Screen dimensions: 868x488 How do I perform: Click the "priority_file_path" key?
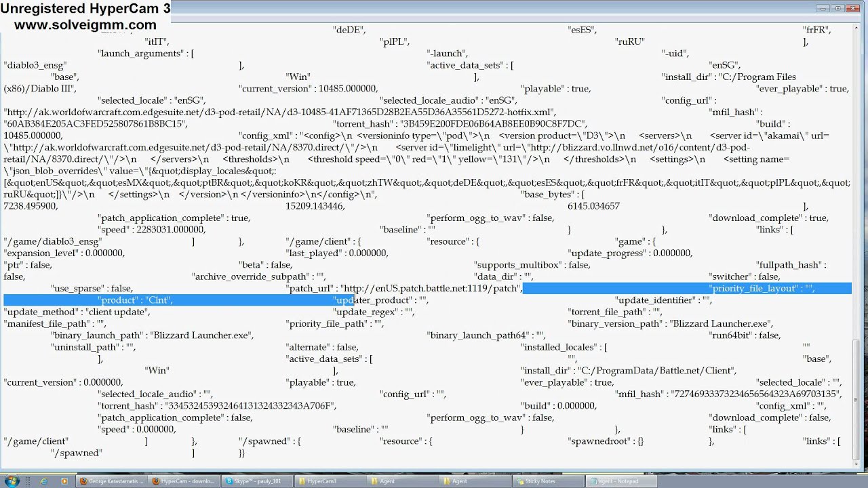(326, 324)
